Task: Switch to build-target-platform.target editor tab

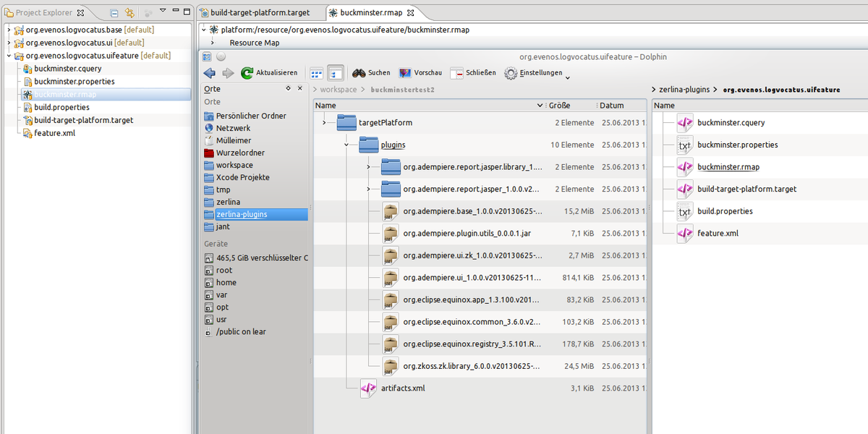Action: click(260, 12)
